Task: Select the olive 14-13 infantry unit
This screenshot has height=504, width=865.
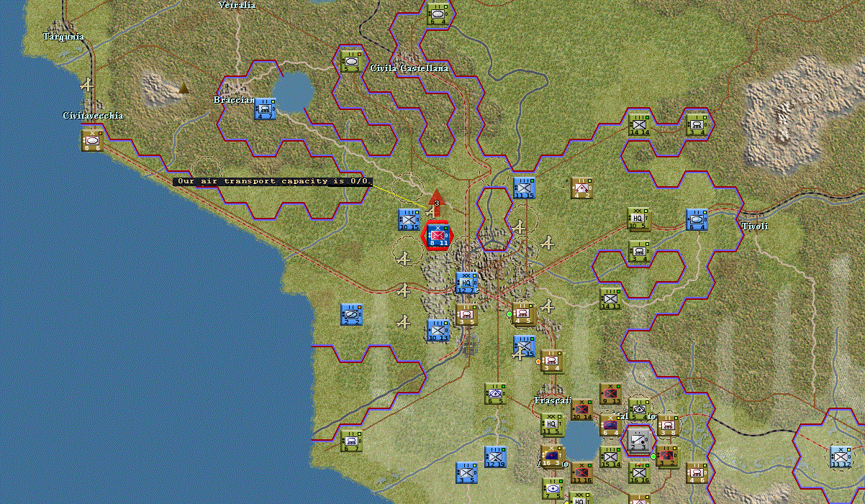Action: point(610,298)
